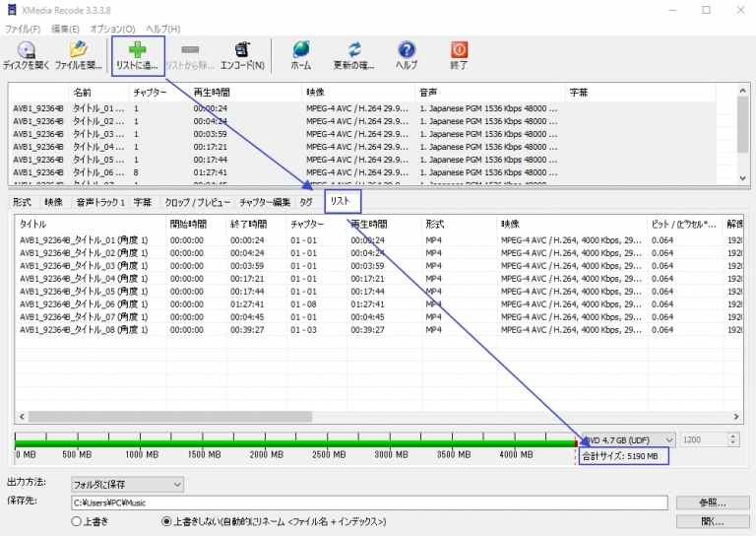This screenshot has width=756, height=536.
Task: Select the 上書き overwrite radio button
Action: point(77,521)
